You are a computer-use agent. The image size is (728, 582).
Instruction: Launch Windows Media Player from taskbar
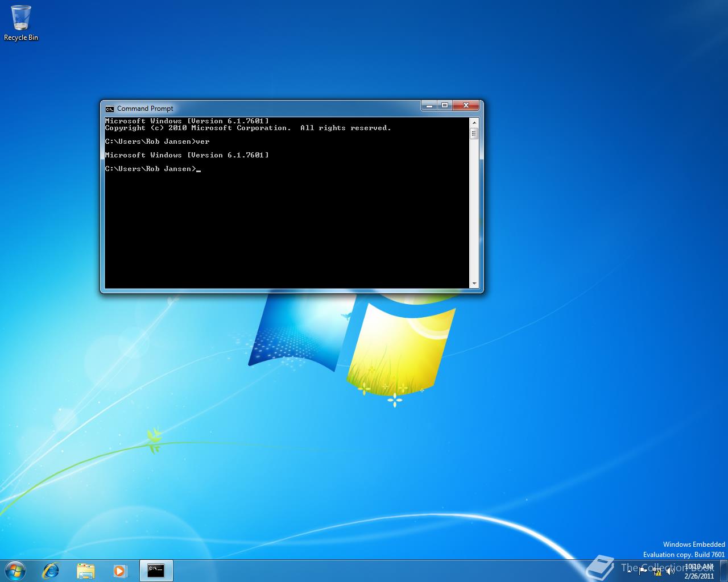(120, 571)
